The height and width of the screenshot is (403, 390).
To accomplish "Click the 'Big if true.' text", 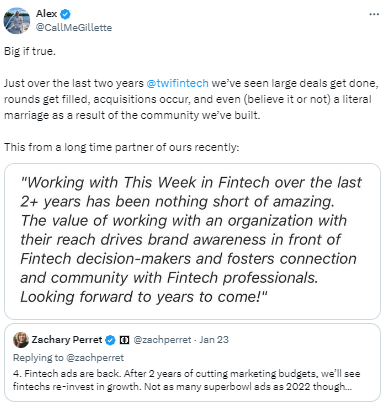I will 30,51.
